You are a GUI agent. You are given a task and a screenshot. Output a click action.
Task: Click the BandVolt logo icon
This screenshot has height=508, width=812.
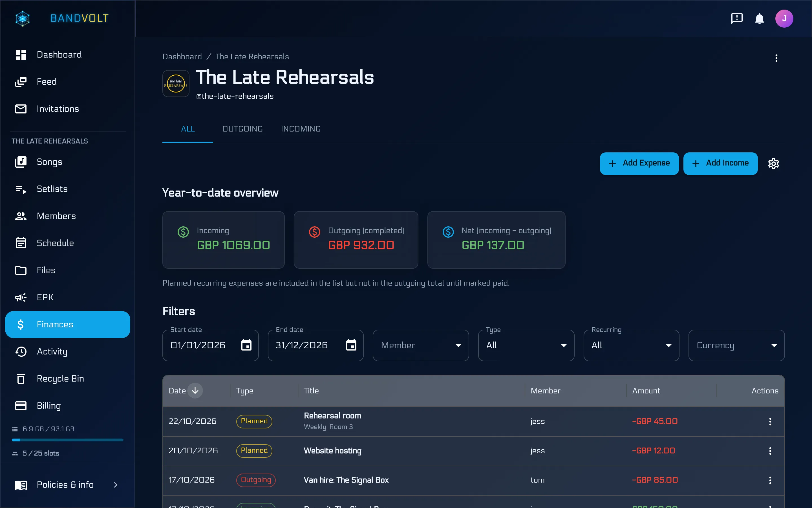click(23, 18)
